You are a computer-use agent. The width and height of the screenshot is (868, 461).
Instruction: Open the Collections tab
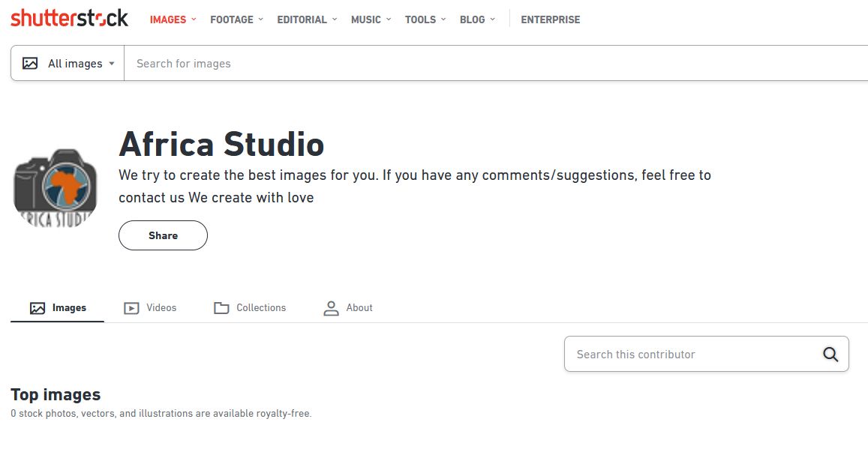(x=250, y=307)
